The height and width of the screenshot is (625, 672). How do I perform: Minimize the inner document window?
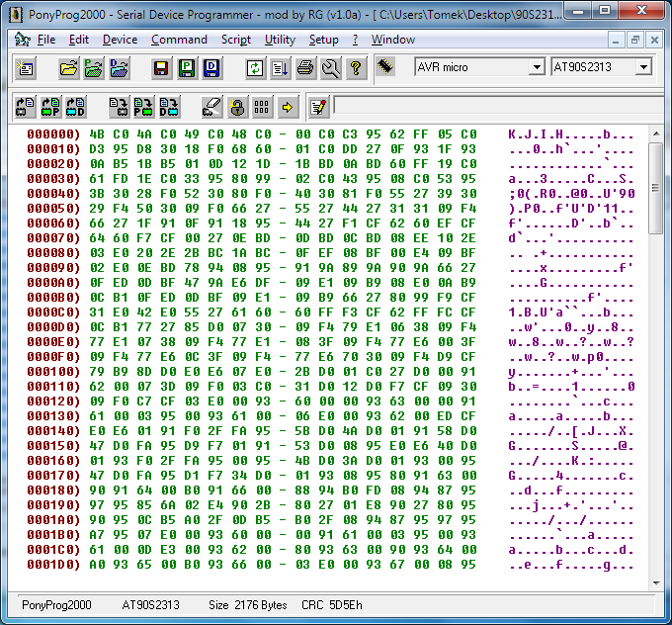616,41
